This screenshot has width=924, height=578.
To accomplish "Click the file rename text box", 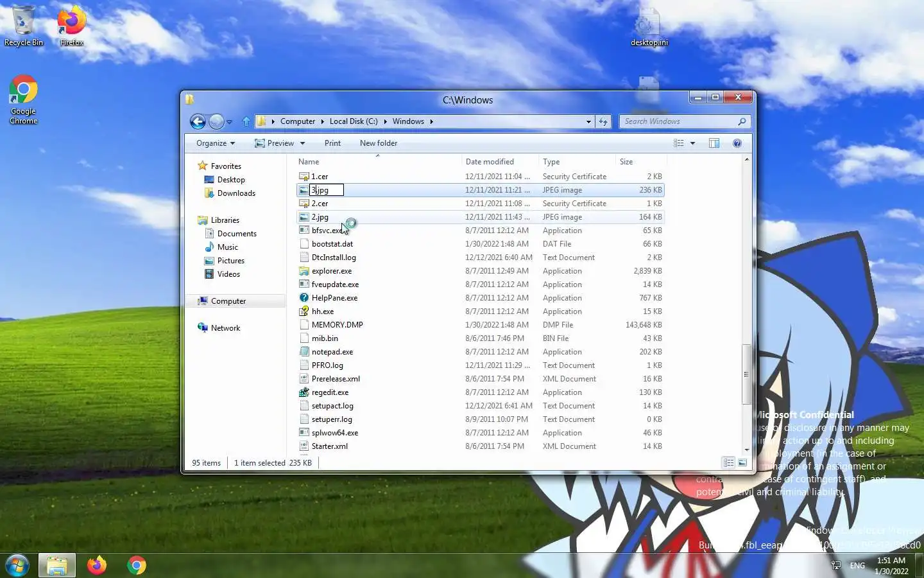I will point(327,190).
